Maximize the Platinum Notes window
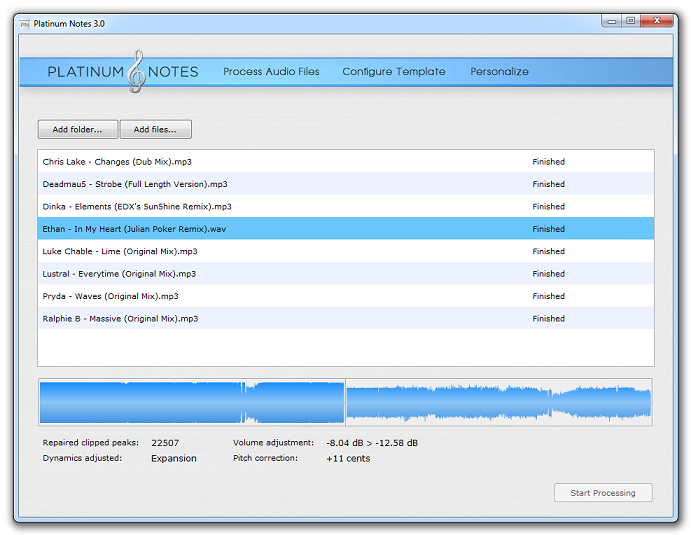The width and height of the screenshot is (691, 535). (x=630, y=20)
